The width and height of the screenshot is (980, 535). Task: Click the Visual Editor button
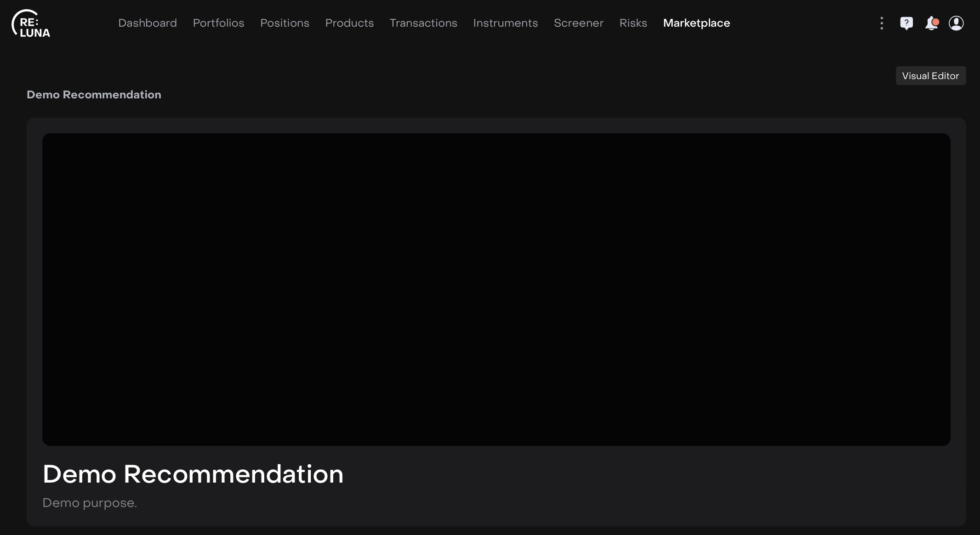click(930, 76)
